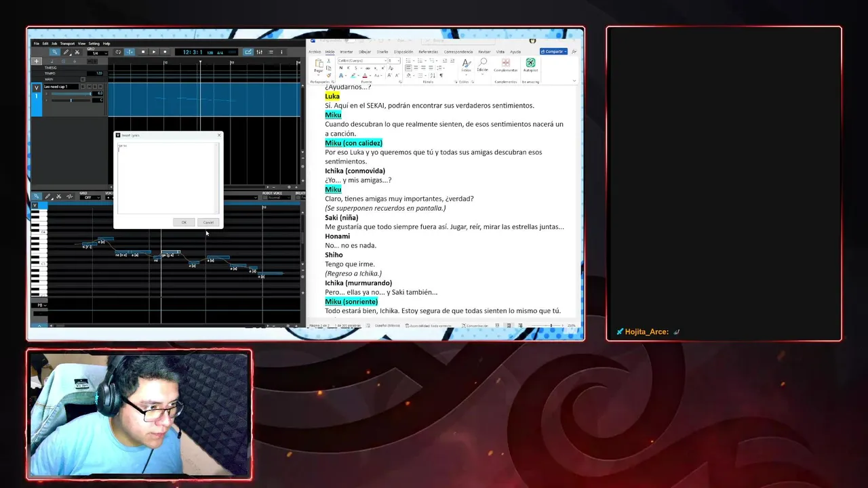Click the Compartir button in Word
This screenshot has height=488, width=868.
coord(554,52)
